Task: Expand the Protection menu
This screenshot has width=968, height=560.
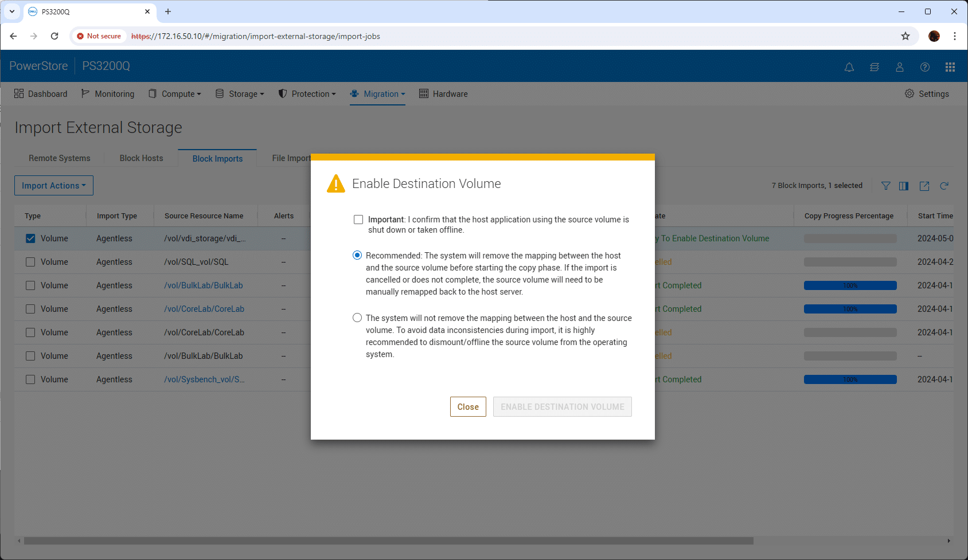Action: 307,93
